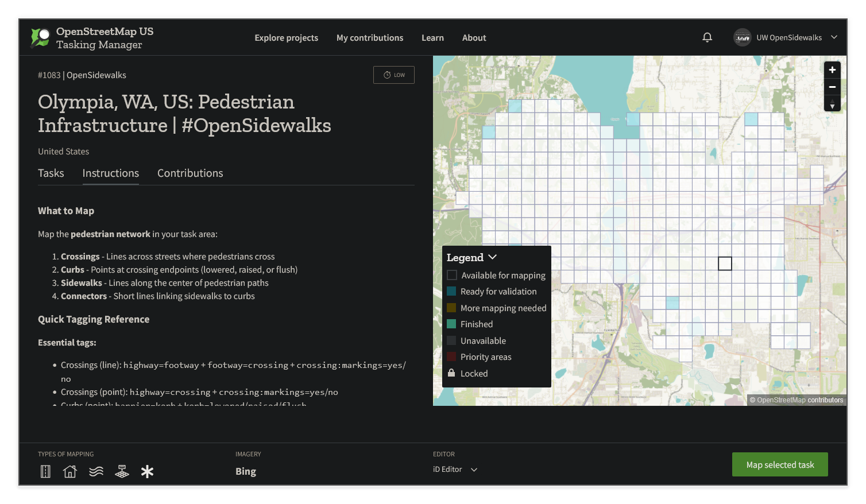The width and height of the screenshot is (866, 504).
Task: Click the 'What to Map' heading
Action: click(66, 211)
